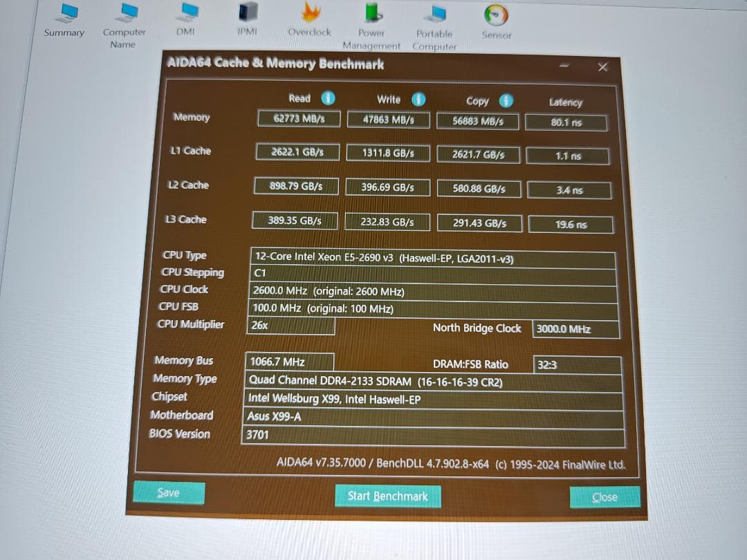Save the benchmark results

coord(168,492)
